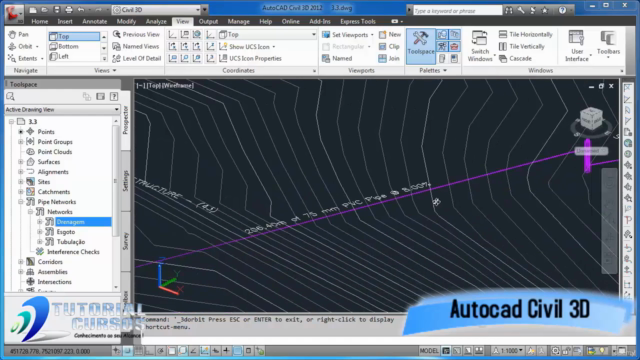Open the Set Viewports dropdown arrow

coord(372,35)
